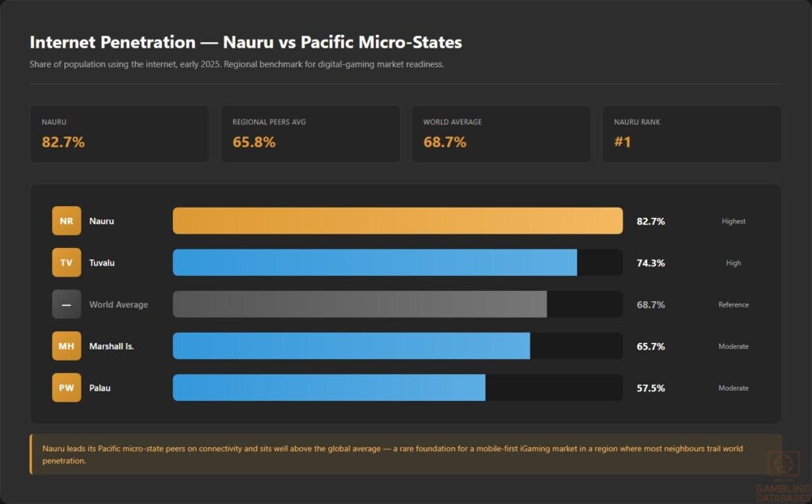Click the 'High' tag on Tuvalu row
Image resolution: width=812 pixels, height=504 pixels.
(x=733, y=263)
